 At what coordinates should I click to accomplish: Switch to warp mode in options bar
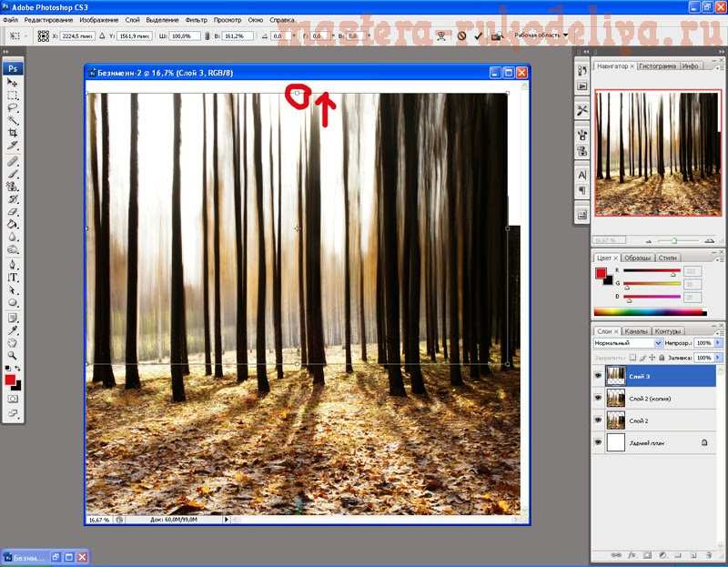pyautogui.click(x=443, y=35)
